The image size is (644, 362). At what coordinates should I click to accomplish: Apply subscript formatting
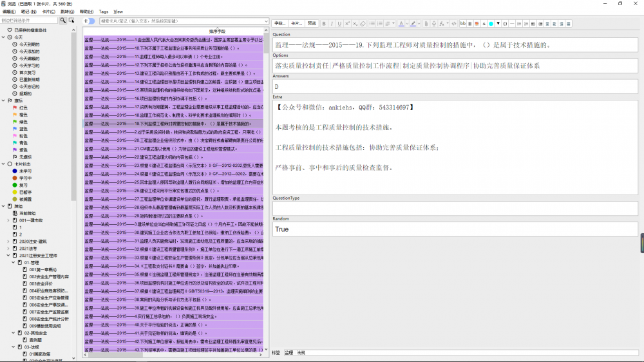coord(355,24)
